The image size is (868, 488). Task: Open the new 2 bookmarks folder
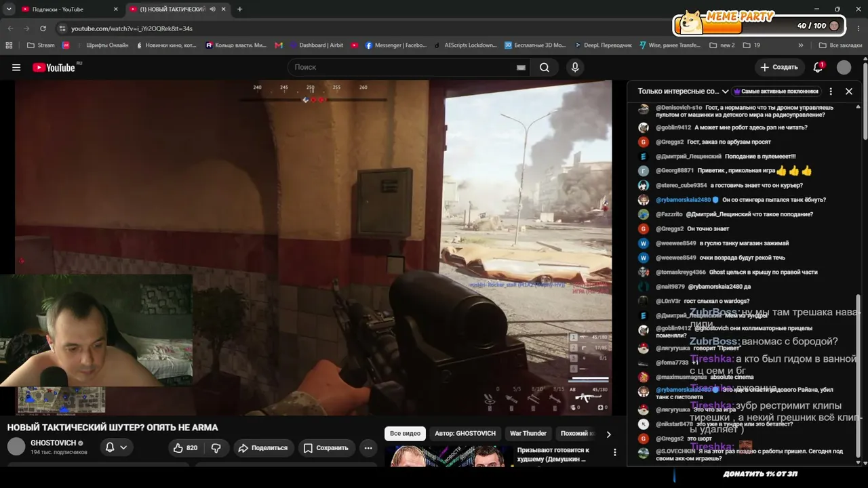(x=722, y=45)
